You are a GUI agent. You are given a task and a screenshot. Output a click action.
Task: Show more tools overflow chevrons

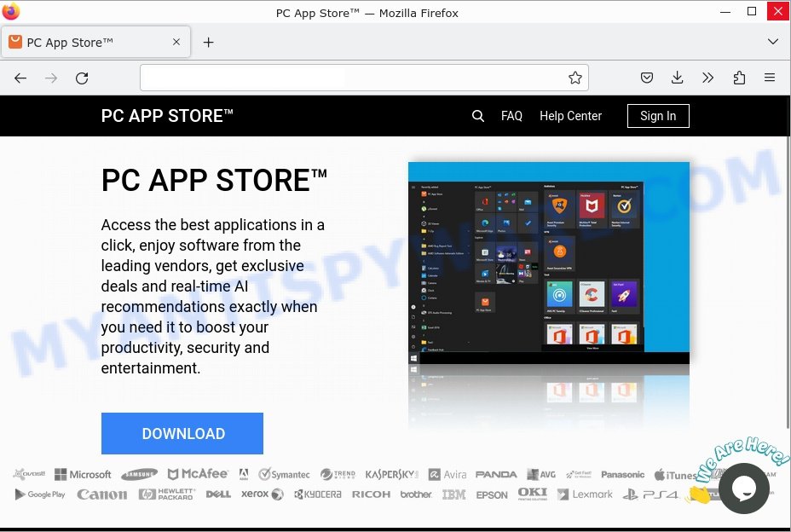point(707,78)
